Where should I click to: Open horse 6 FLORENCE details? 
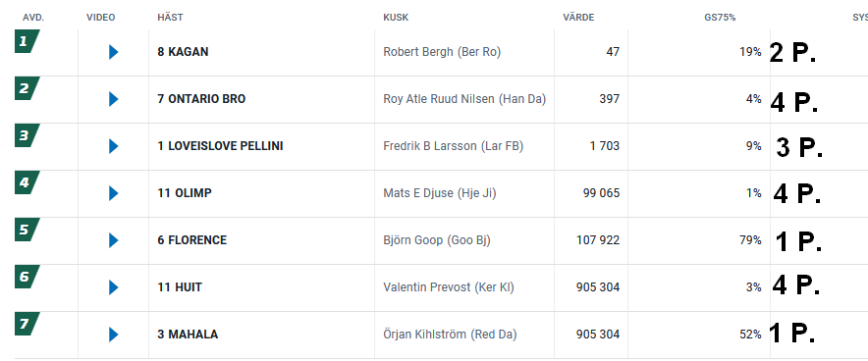point(192,240)
